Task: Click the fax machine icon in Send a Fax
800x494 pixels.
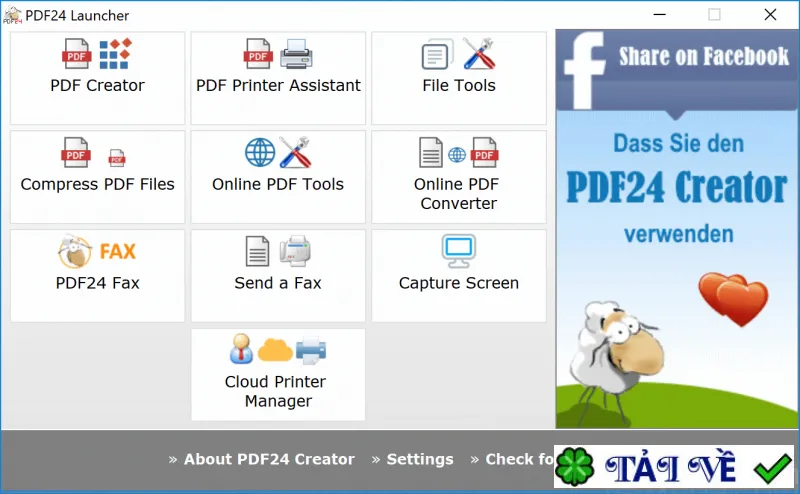Action: tap(295, 251)
